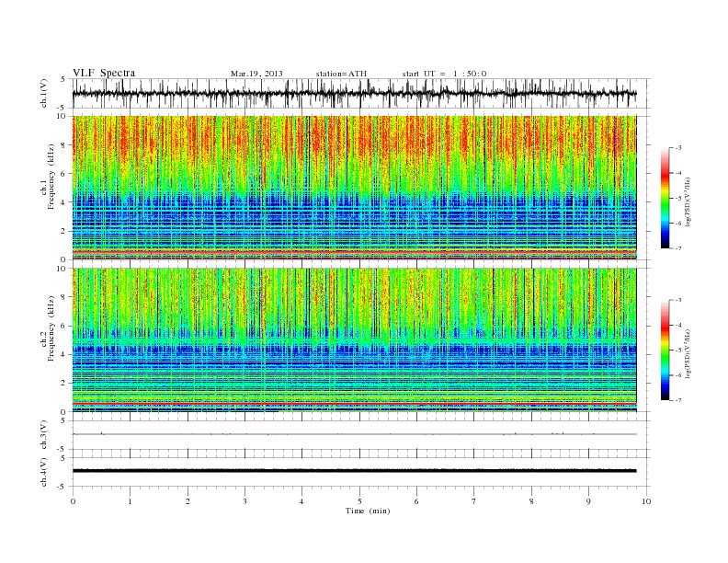The image size is (728, 563).
Task: Click the time axis tick label "6"
Action: click(416, 501)
